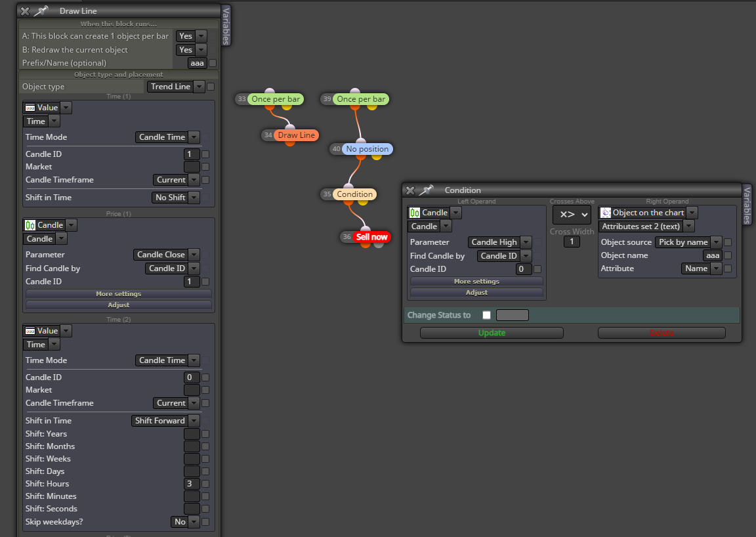Click the Condition block 35
Image resolution: width=756 pixels, height=537 pixels.
pyautogui.click(x=354, y=194)
